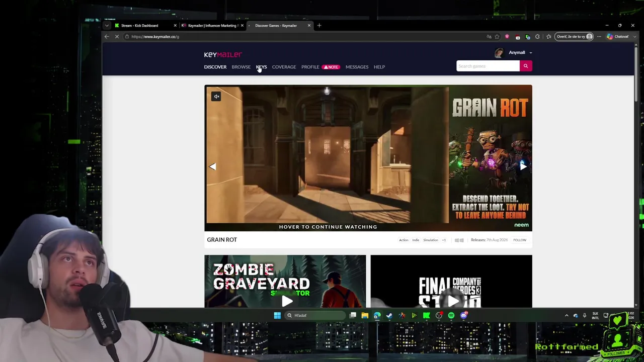Open Spotify from the taskbar

(451, 316)
